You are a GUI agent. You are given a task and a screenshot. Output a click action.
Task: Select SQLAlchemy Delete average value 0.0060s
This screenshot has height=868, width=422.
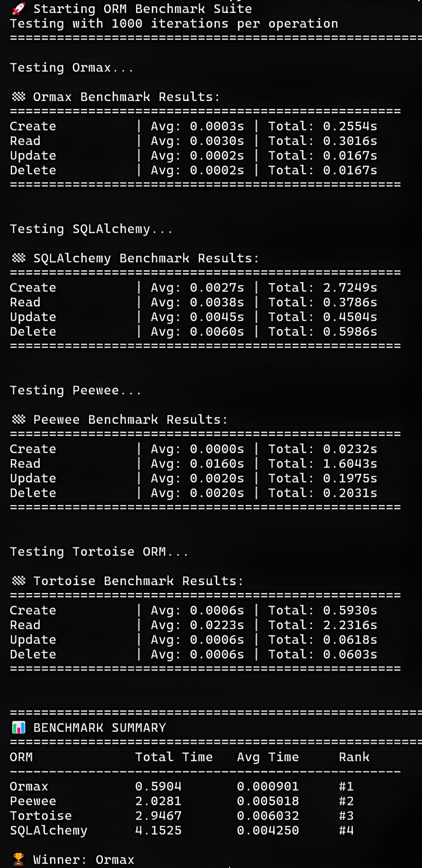[x=217, y=332]
